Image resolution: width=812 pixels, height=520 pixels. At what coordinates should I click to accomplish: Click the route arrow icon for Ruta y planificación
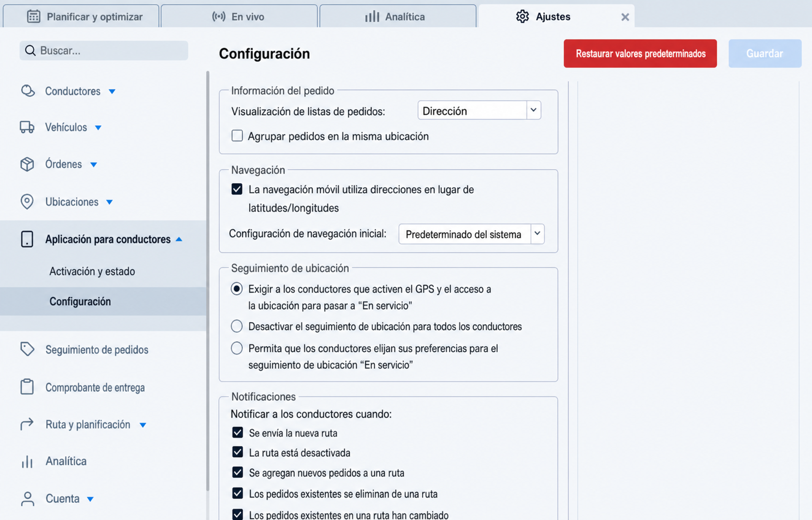[27, 424]
